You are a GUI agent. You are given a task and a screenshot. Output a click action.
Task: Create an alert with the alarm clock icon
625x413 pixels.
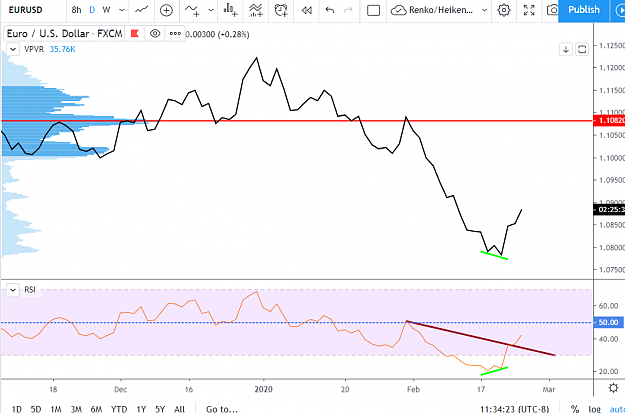pos(281,10)
